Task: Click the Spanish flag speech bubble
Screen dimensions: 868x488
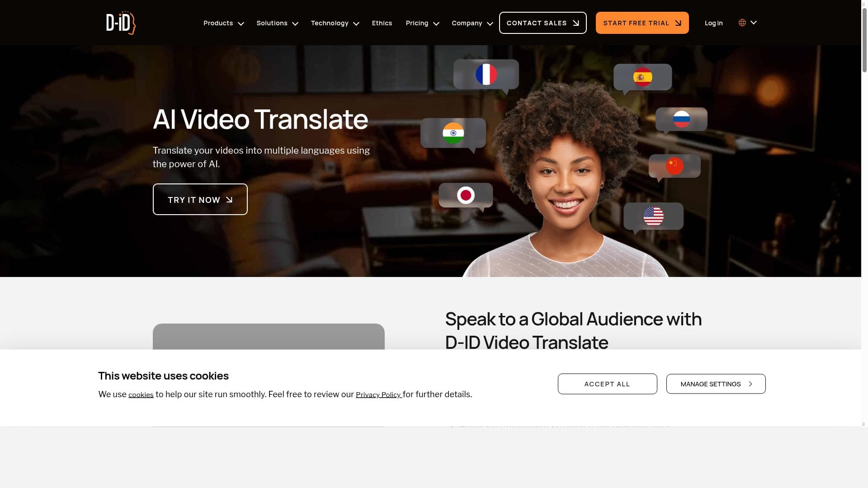Action: pos(642,77)
